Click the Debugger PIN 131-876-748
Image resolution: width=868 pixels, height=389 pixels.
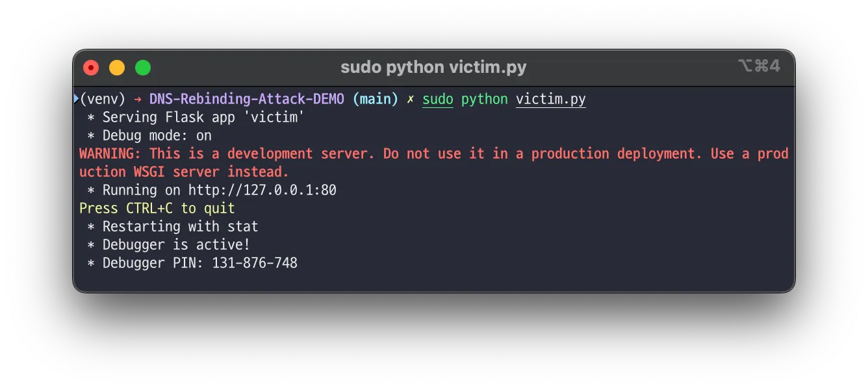click(255, 263)
